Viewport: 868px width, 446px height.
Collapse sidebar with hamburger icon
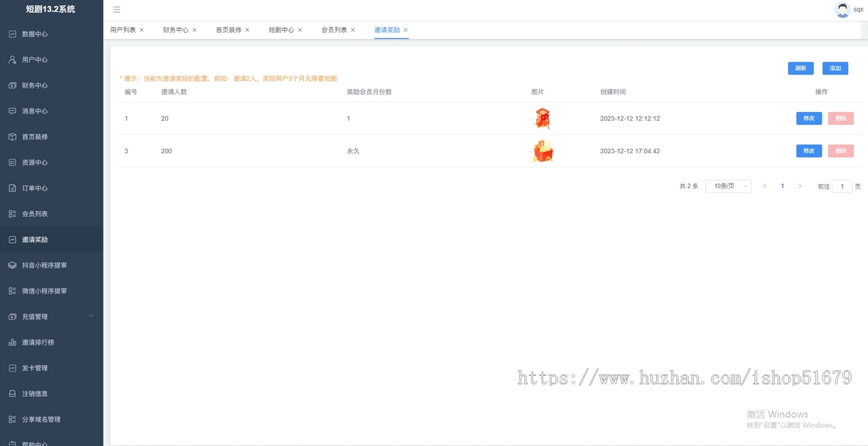coord(116,9)
